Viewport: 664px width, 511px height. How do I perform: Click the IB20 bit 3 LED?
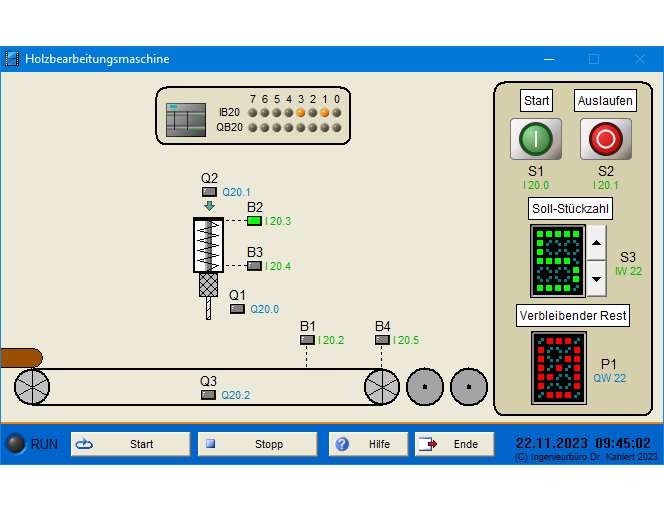point(301,113)
